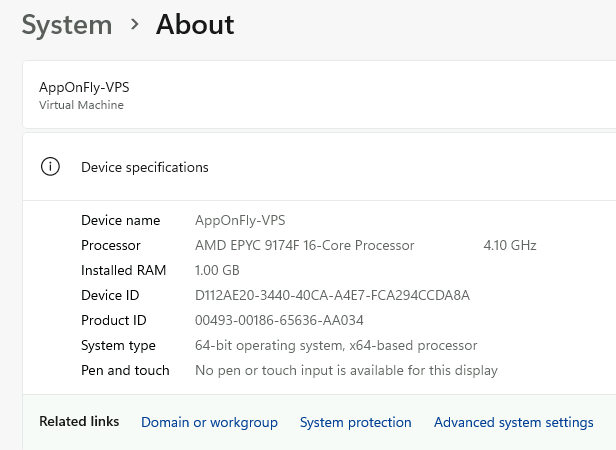Click the Pen and touch value text

click(346, 370)
